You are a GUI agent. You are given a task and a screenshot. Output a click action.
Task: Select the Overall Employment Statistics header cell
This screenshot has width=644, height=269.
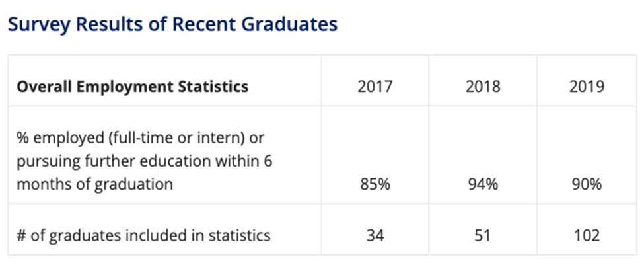pyautogui.click(x=132, y=87)
